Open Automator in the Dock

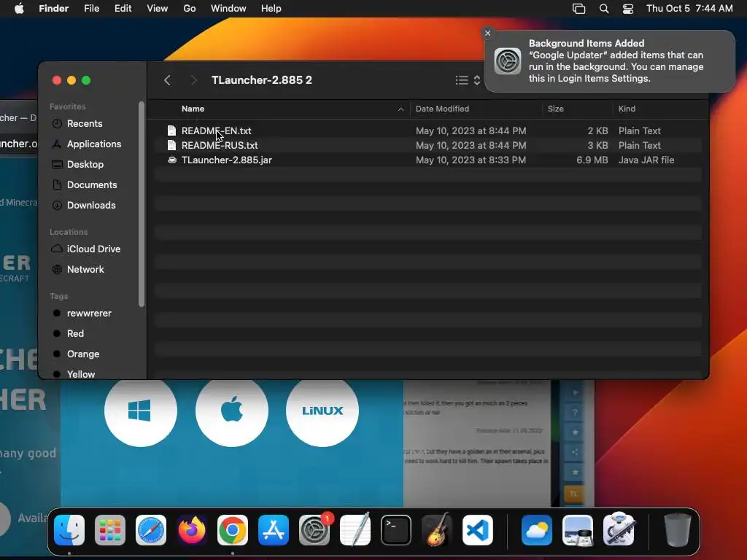click(x=619, y=530)
